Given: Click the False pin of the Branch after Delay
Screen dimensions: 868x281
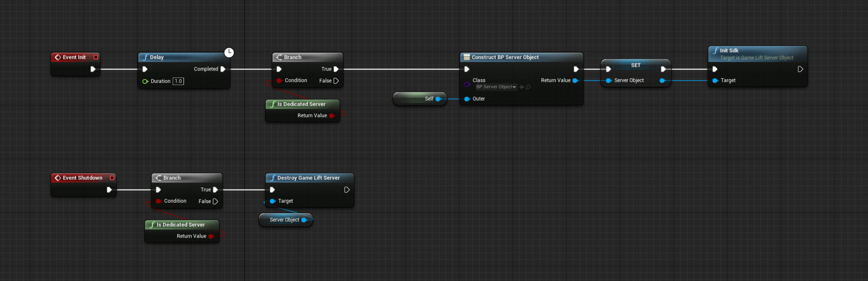Looking at the screenshot, I should [336, 81].
